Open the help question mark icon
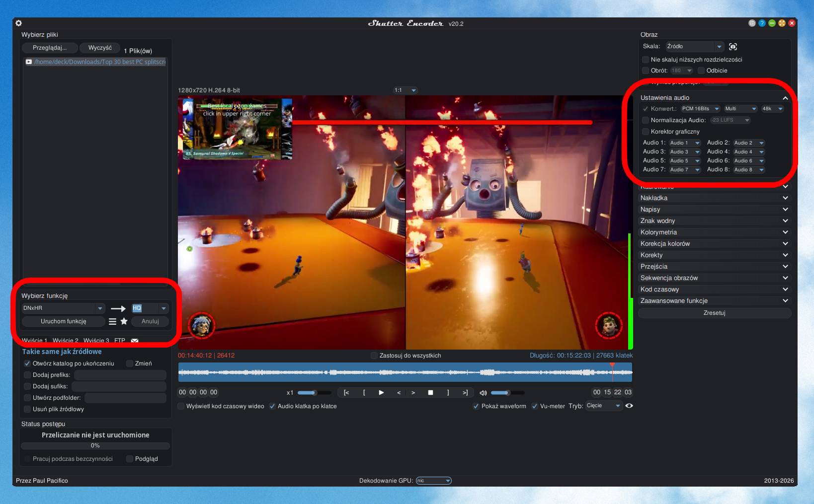 pos(762,23)
